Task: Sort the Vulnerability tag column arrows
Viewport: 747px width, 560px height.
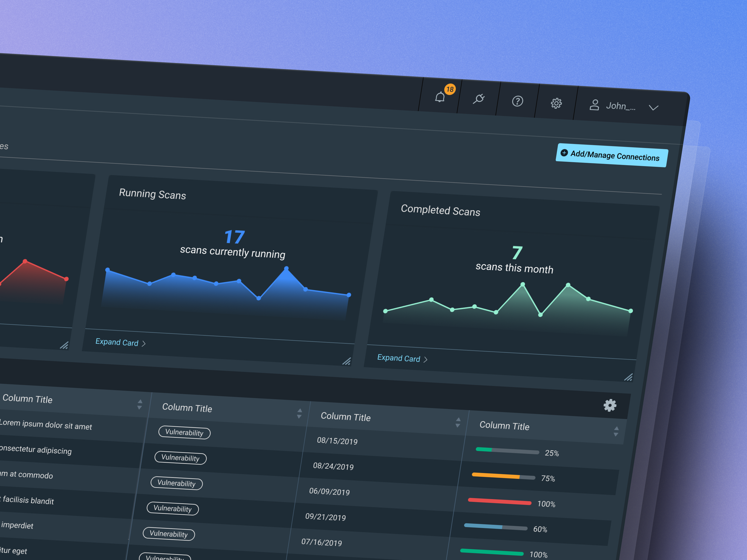Action: tap(299, 413)
